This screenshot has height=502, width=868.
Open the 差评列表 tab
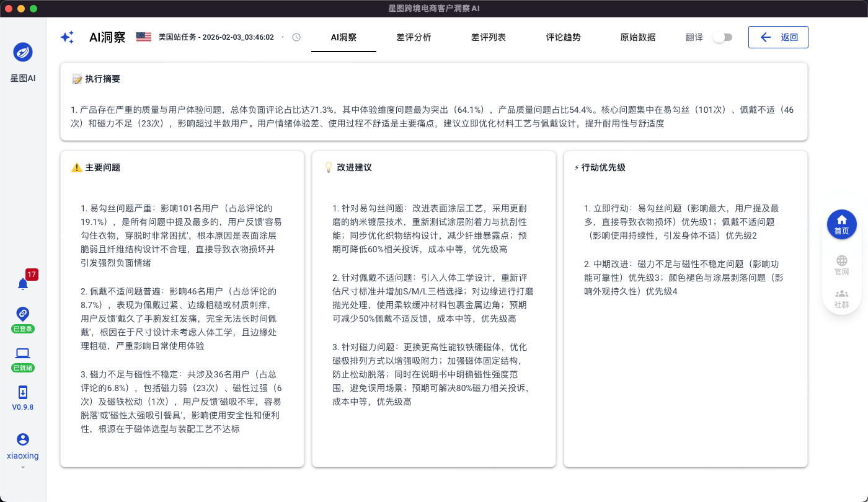point(489,37)
